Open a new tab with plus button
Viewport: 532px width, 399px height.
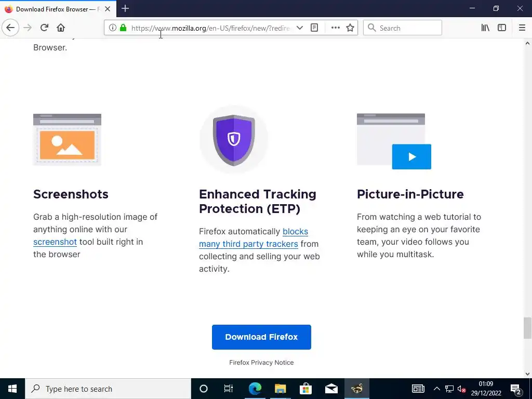pyautogui.click(x=125, y=8)
